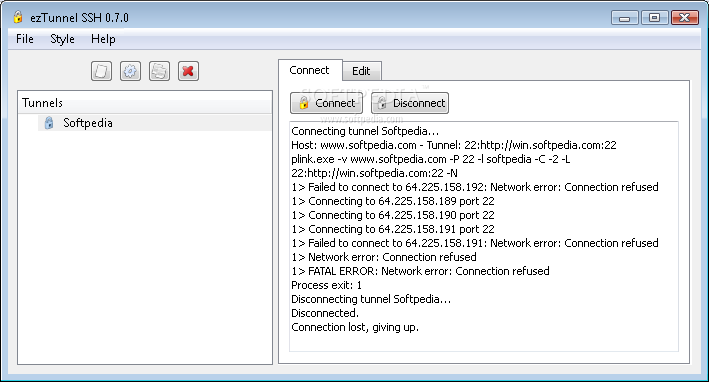
Task: Open the Help menu
Action: tap(103, 39)
